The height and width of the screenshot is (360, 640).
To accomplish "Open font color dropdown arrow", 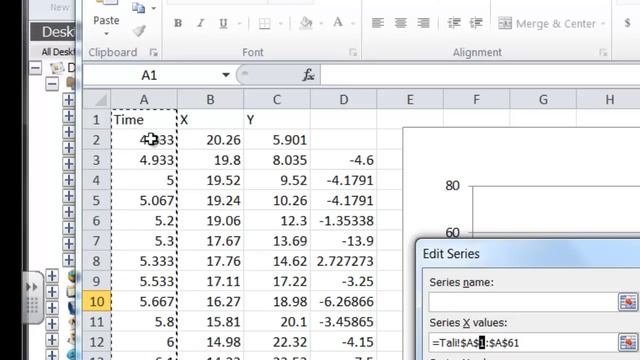I will (353, 24).
